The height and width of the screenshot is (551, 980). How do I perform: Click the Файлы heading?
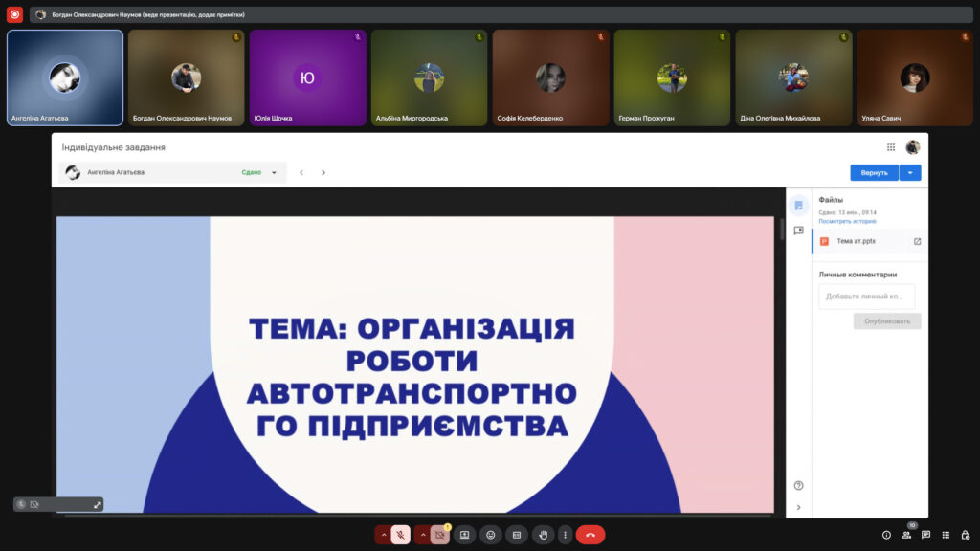tap(831, 200)
